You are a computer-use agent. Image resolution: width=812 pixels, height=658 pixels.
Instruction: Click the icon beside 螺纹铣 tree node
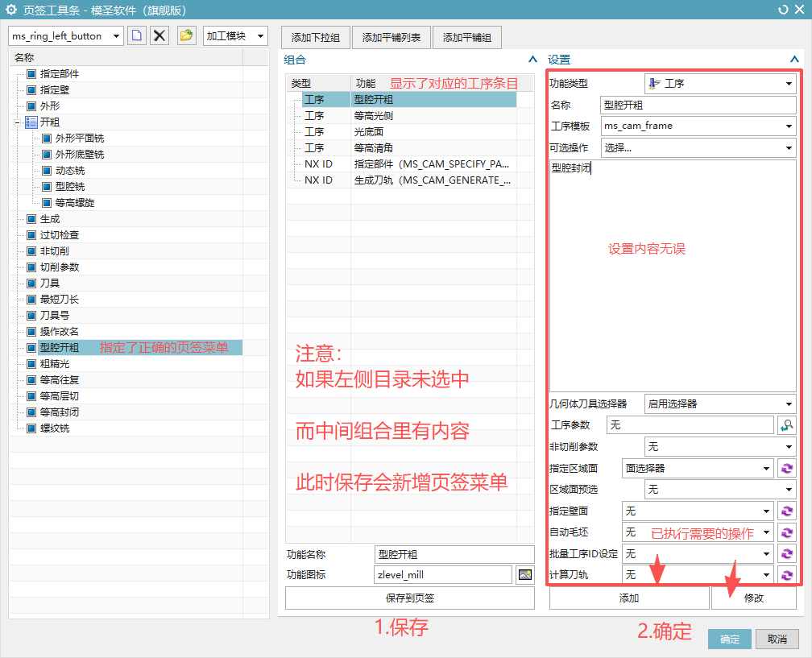pos(31,428)
